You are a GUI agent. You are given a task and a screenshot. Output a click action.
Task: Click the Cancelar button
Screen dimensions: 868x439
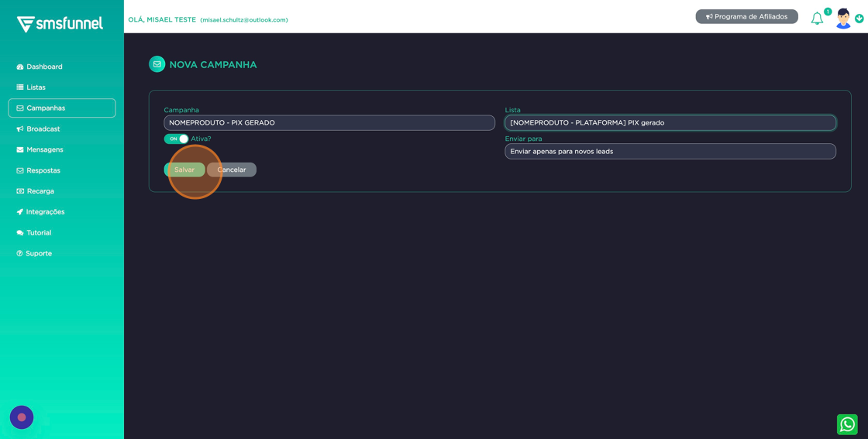point(232,170)
